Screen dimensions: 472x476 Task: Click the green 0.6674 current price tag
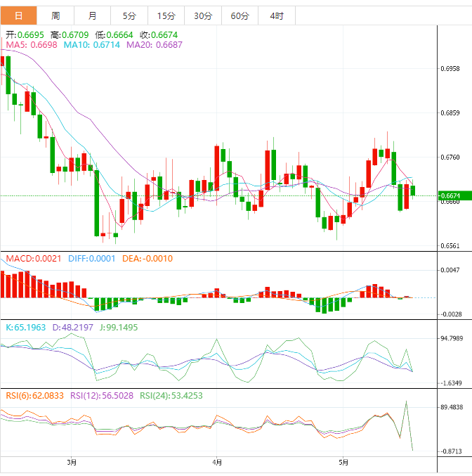point(450,195)
